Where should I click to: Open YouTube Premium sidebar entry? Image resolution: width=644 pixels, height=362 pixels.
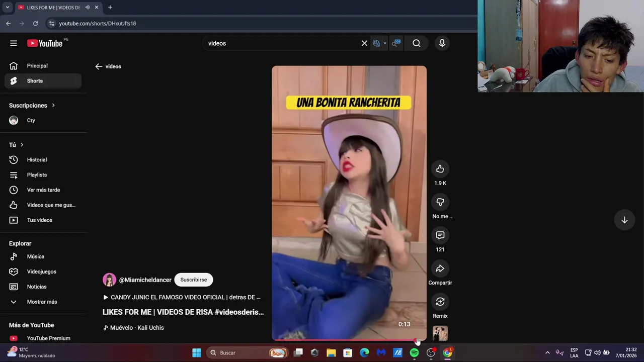tap(43, 338)
